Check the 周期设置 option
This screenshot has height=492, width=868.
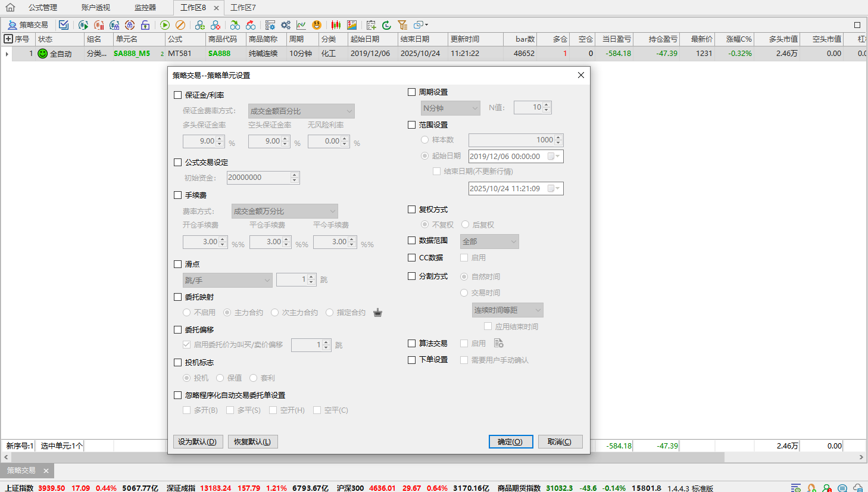tap(412, 92)
